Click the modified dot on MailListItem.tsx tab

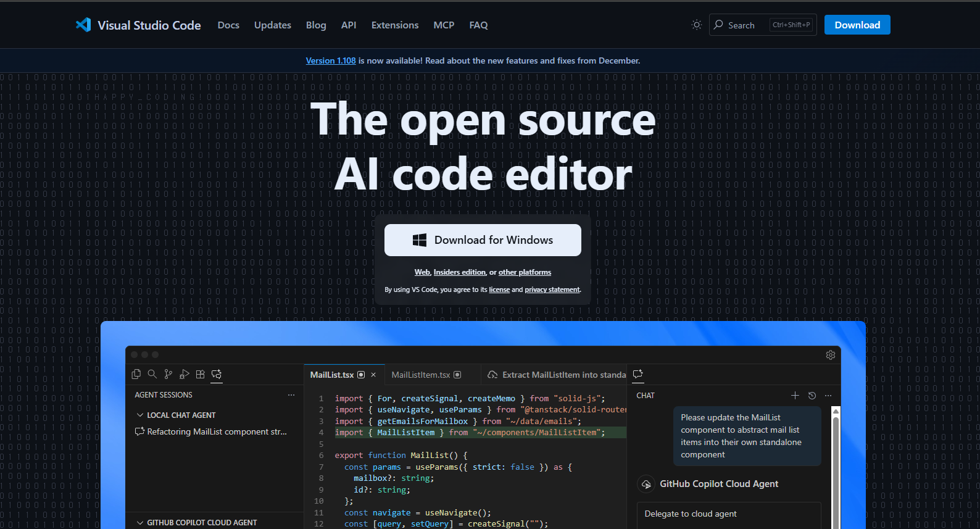point(457,375)
